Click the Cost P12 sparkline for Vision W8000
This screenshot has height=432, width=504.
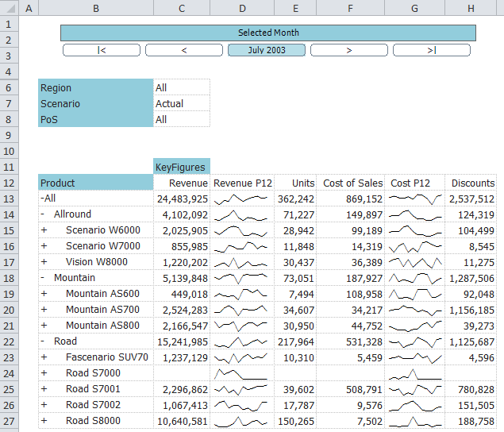point(415,262)
